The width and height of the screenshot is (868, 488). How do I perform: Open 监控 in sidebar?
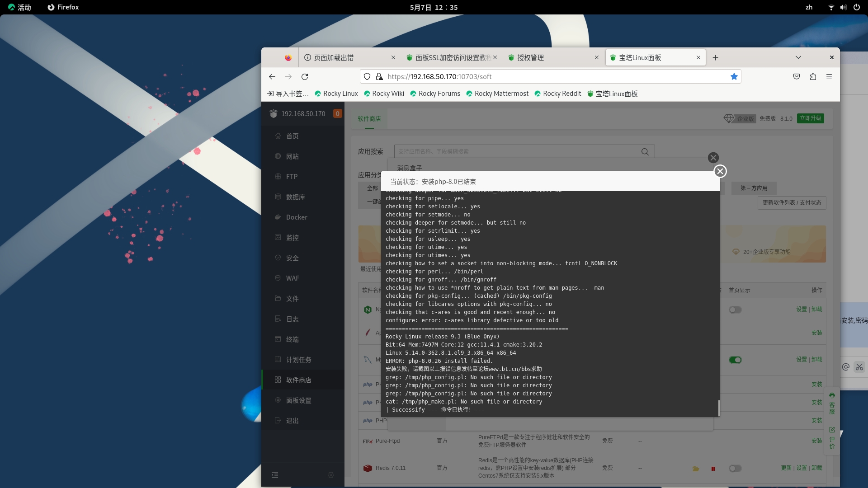tap(303, 238)
